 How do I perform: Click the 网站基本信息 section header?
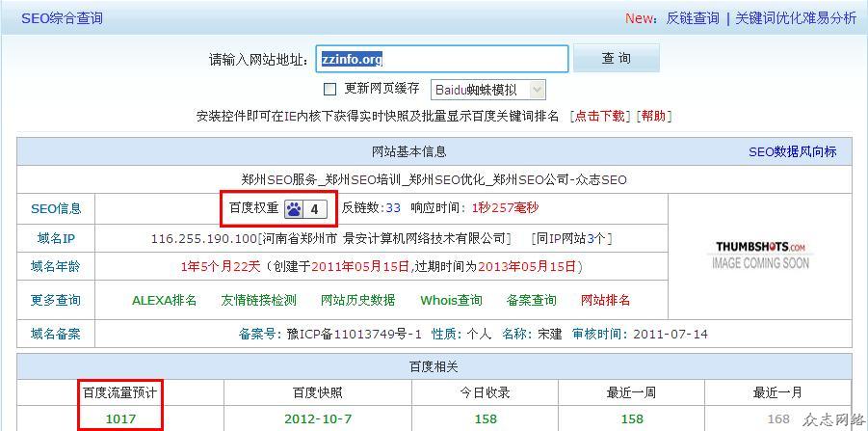click(409, 151)
